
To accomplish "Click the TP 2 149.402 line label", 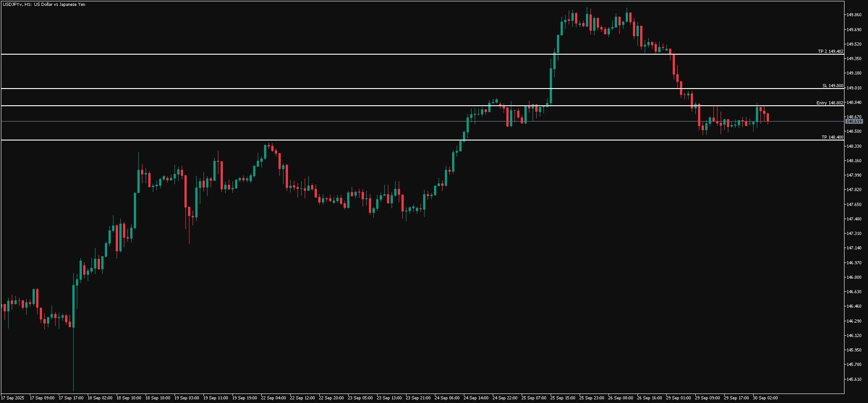I will point(830,52).
